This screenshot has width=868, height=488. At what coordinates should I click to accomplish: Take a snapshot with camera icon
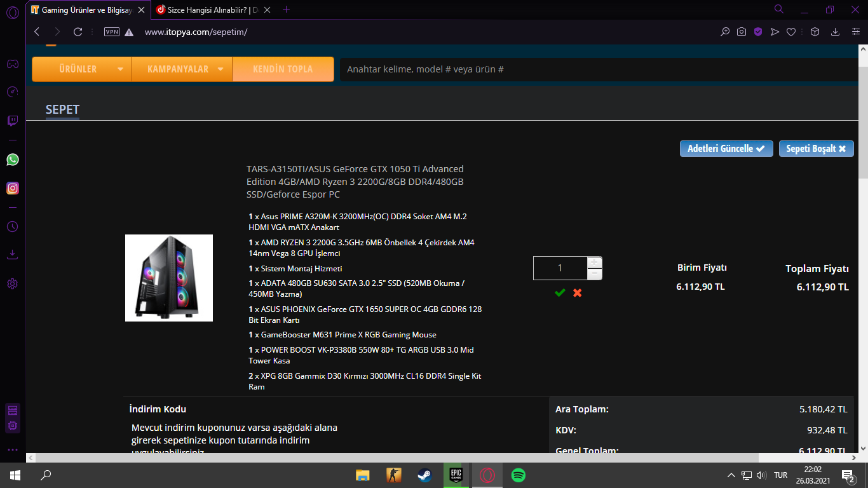click(742, 32)
